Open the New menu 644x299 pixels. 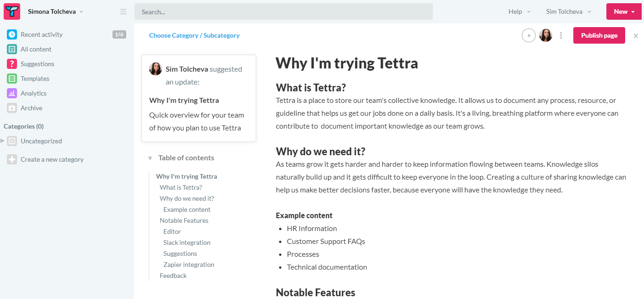click(x=624, y=11)
